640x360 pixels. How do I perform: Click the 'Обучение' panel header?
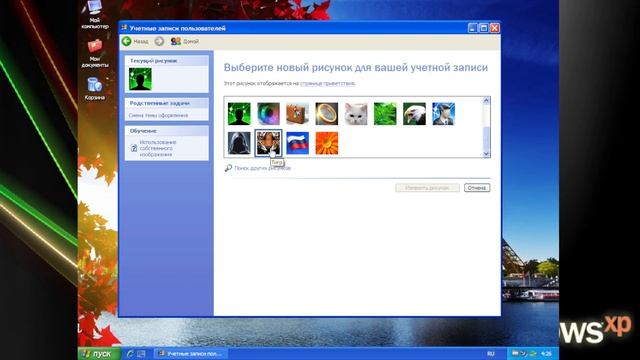(167, 131)
